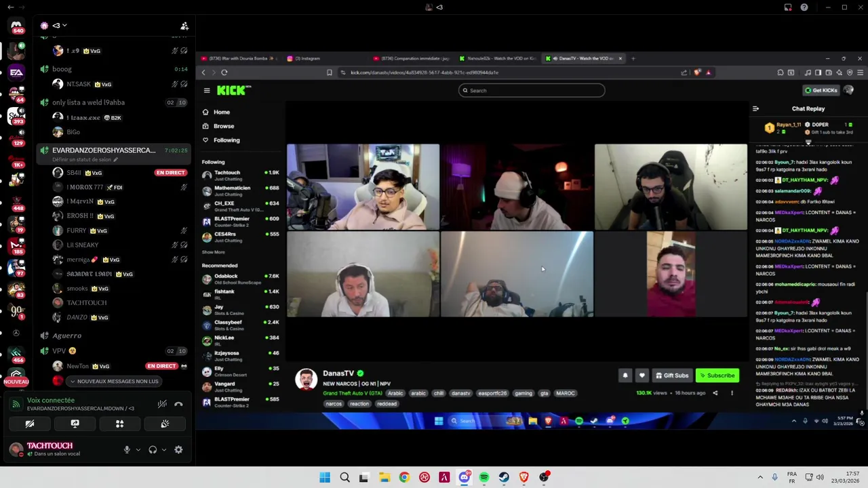Deafen with the headphones icon
This screenshot has width=868, height=488.
click(153, 450)
